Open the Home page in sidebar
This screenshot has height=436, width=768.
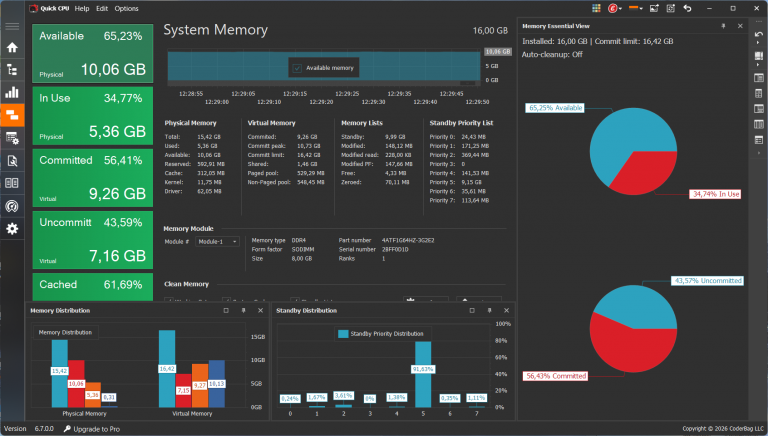click(12, 47)
